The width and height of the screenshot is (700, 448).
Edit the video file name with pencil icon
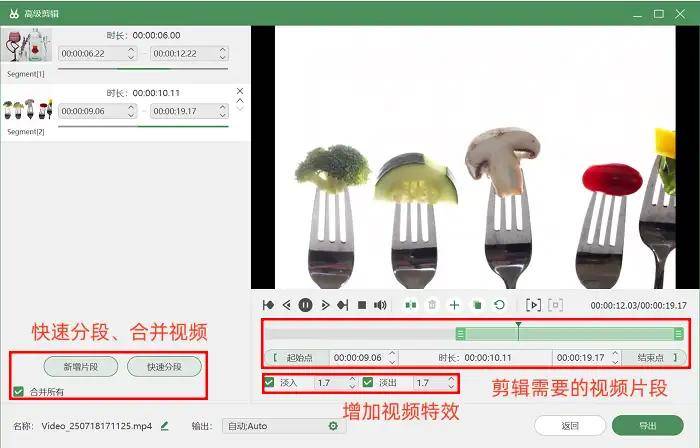click(165, 426)
